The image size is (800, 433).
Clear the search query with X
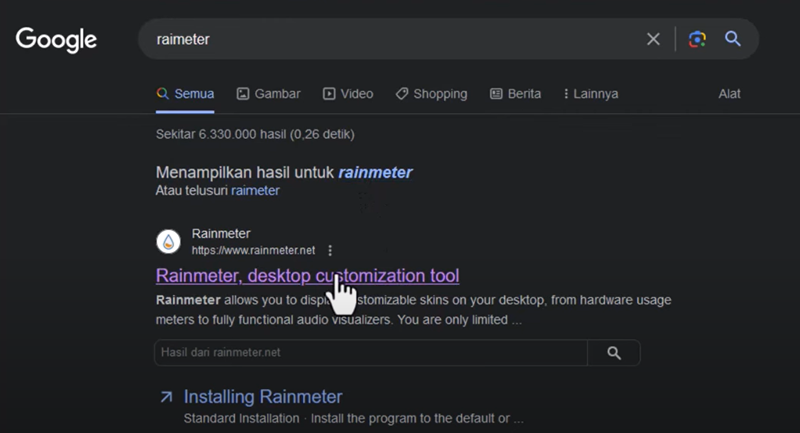click(x=653, y=39)
